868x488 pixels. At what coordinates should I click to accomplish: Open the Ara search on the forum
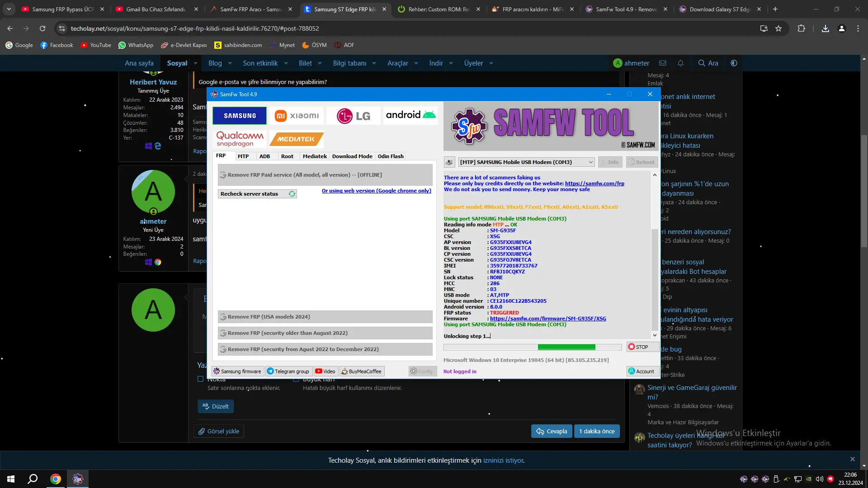[x=708, y=63]
